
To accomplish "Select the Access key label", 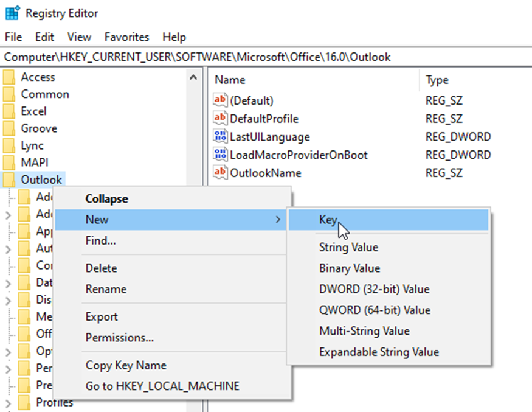I will tap(38, 77).
